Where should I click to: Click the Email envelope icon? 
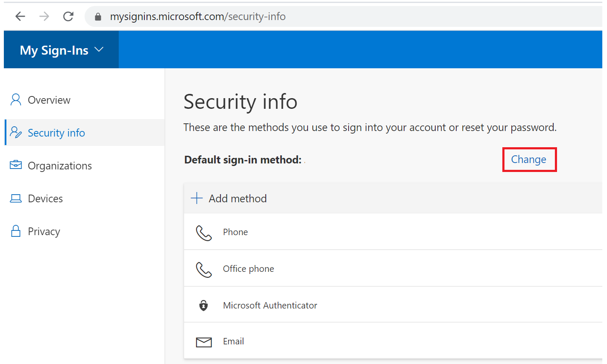point(204,342)
